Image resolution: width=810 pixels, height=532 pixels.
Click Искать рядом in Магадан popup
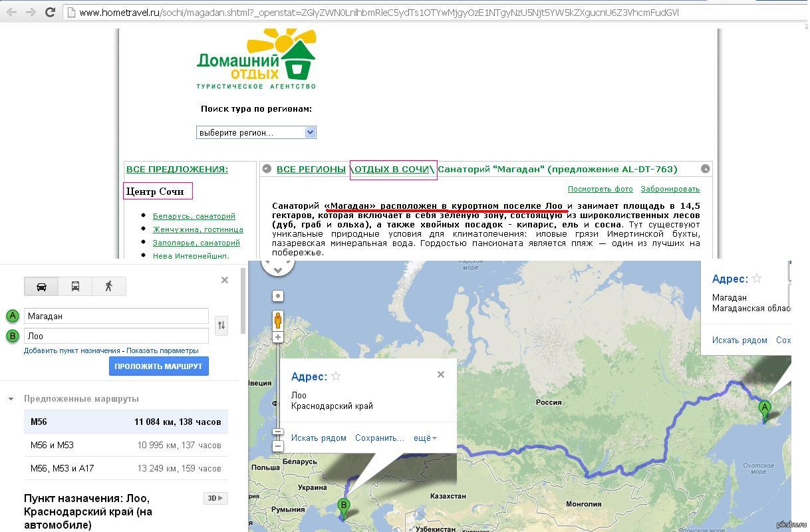tap(740, 340)
